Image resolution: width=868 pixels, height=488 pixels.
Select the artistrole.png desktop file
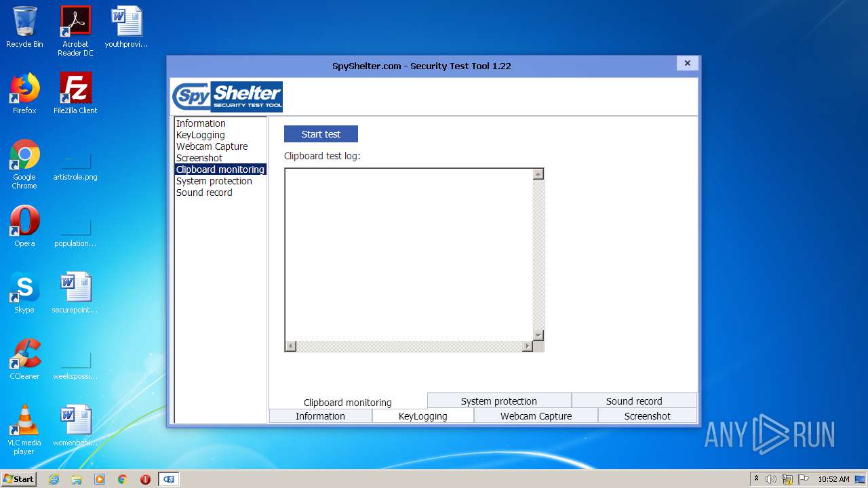tap(75, 167)
